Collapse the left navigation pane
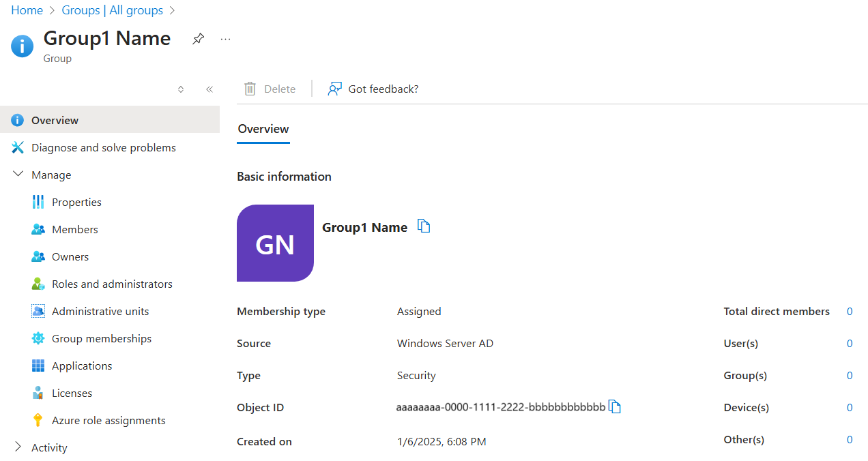 pos(209,89)
